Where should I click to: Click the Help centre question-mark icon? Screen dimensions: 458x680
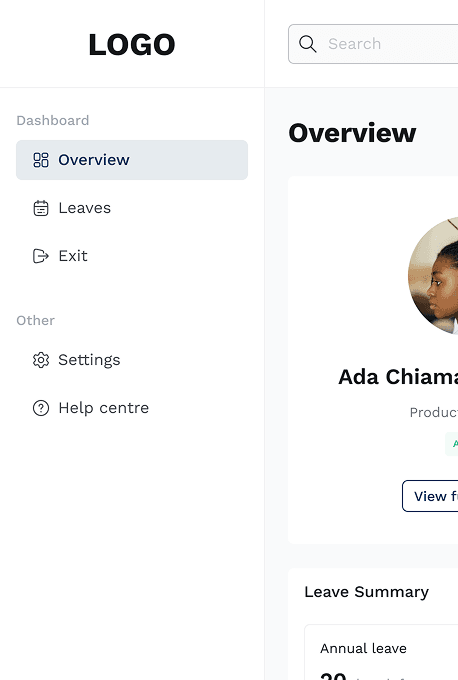[x=41, y=408]
